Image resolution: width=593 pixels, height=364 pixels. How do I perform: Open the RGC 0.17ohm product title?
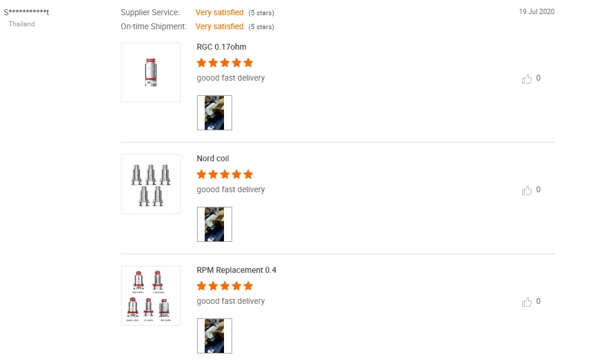pos(222,47)
